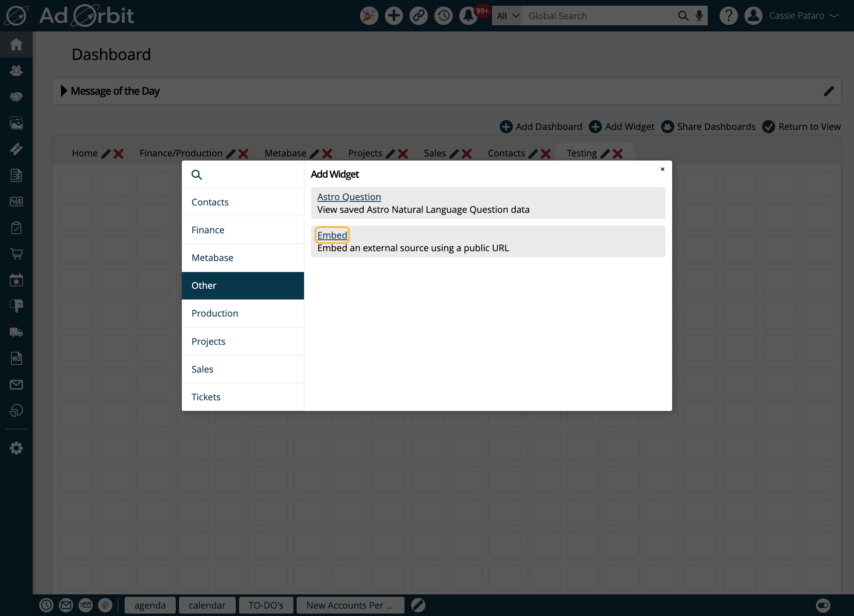
Task: Open the Contacts people icon in sidebar
Action: pyautogui.click(x=16, y=70)
